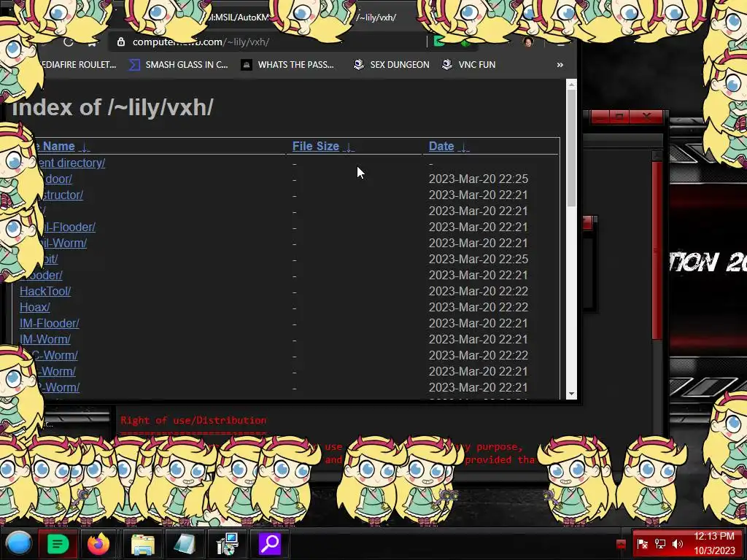Viewport: 747px width, 560px height.
Task: Open the IM-Flooder/ folder
Action: [49, 323]
